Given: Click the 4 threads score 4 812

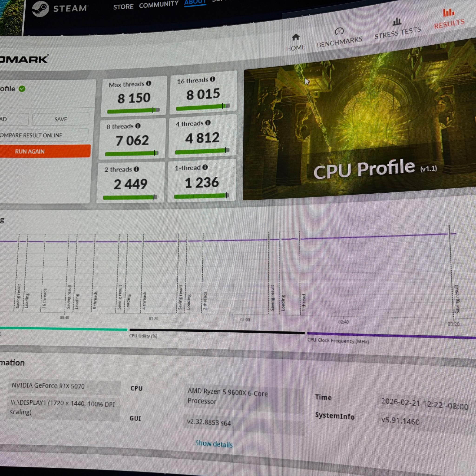Looking at the screenshot, I should (x=202, y=138).
